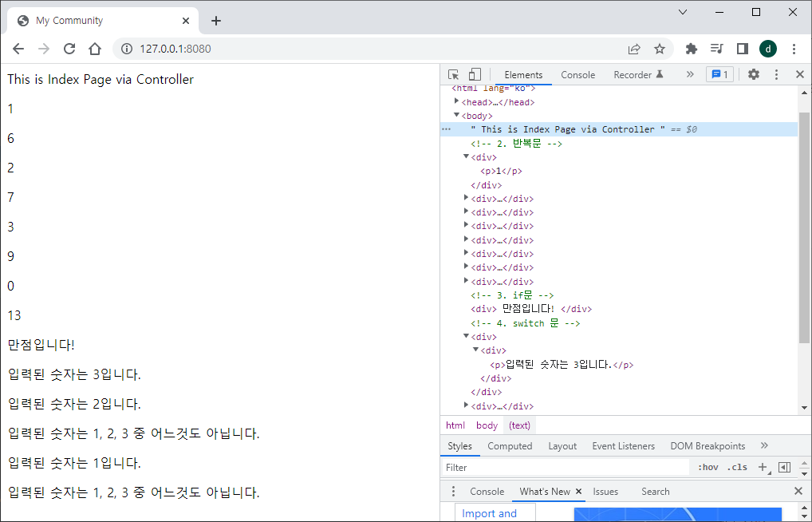
Task: Open the Computed styles tab
Action: (x=510, y=446)
